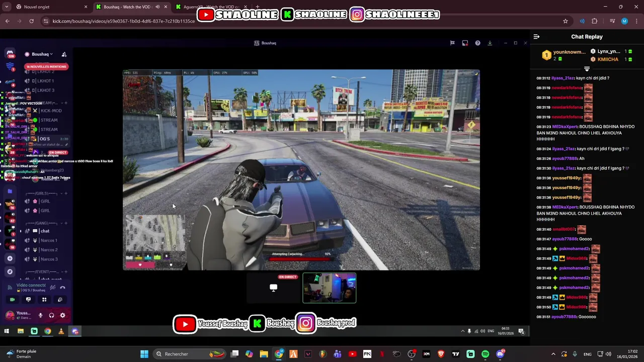Open Spotify from the Windows taskbar
The image size is (644, 362).
[x=485, y=354]
